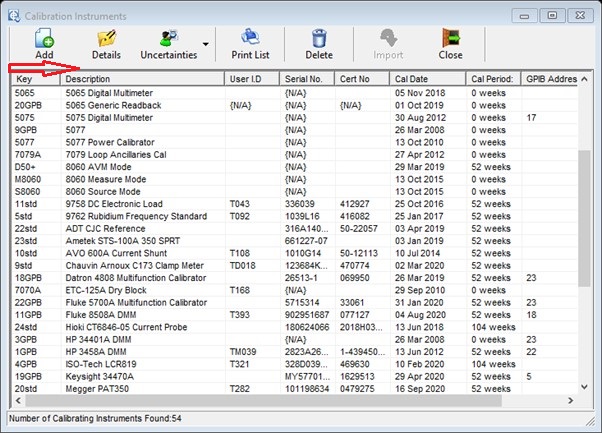602x433 pixels.
Task: Click the Import arrow icon
Action: point(391,38)
